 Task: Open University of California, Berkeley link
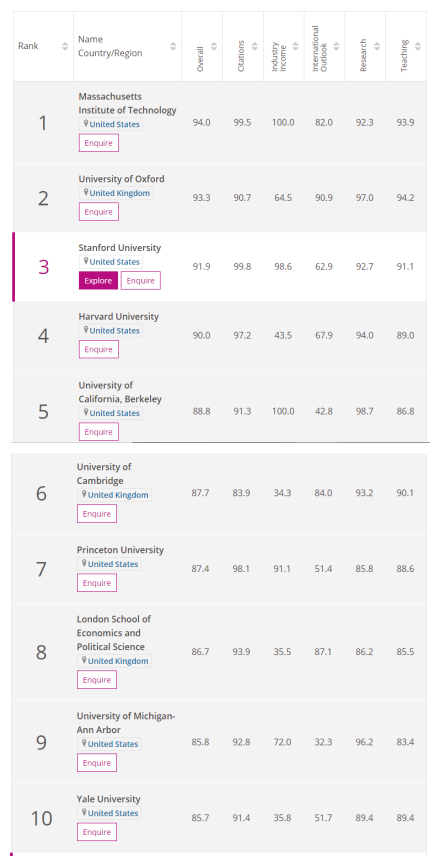(x=120, y=392)
